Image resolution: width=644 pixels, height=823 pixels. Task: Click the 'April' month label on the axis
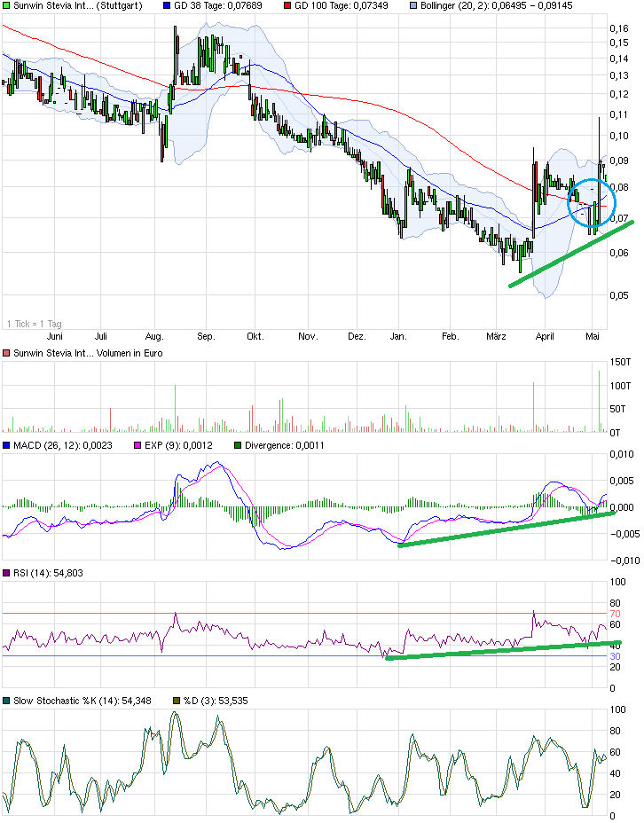coord(545,336)
